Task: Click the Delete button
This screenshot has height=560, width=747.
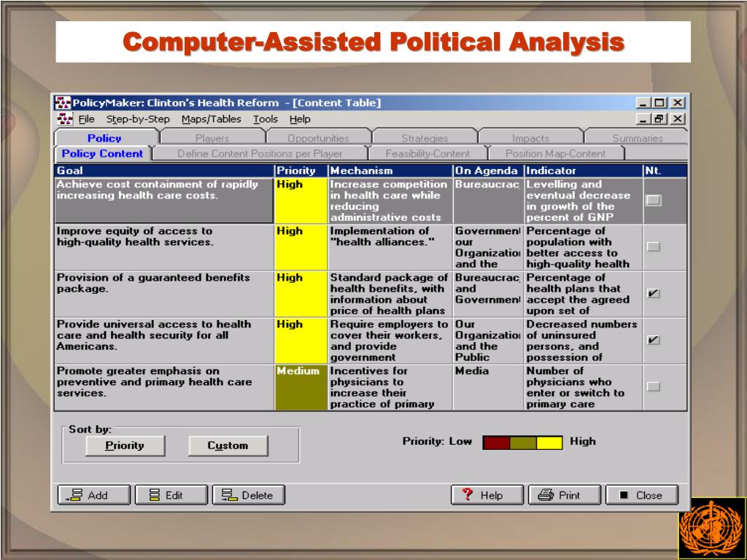Action: click(x=249, y=495)
